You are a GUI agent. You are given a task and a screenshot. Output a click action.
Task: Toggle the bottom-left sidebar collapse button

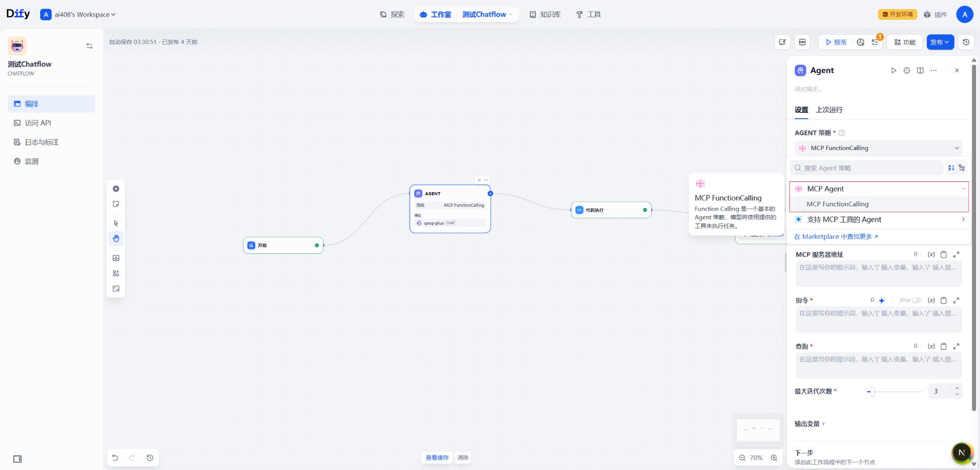[18, 459]
